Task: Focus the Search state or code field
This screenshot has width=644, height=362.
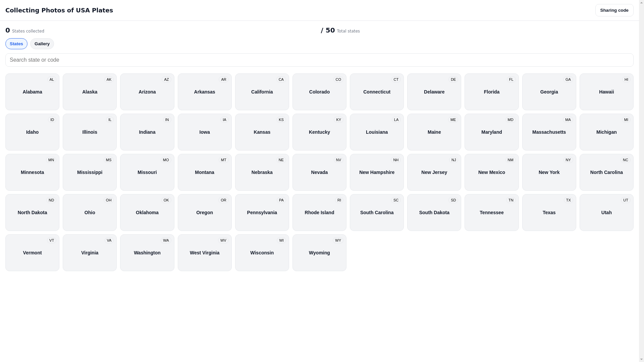Action: [319, 60]
